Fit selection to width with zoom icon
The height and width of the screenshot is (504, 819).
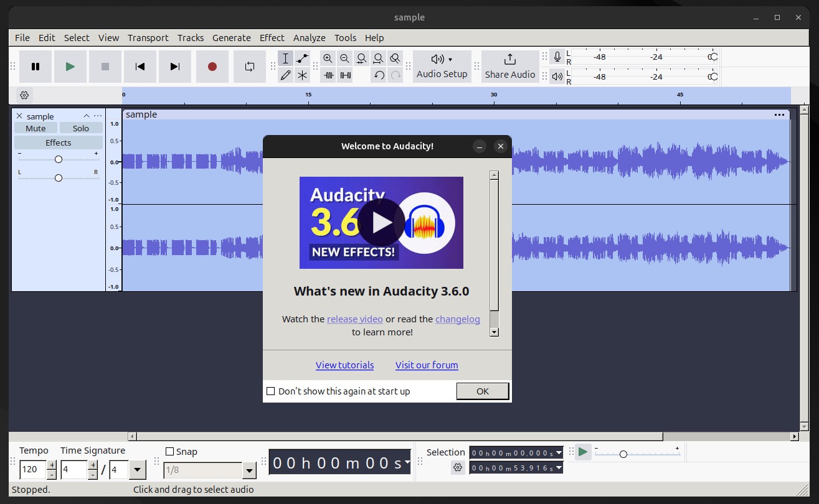point(361,58)
